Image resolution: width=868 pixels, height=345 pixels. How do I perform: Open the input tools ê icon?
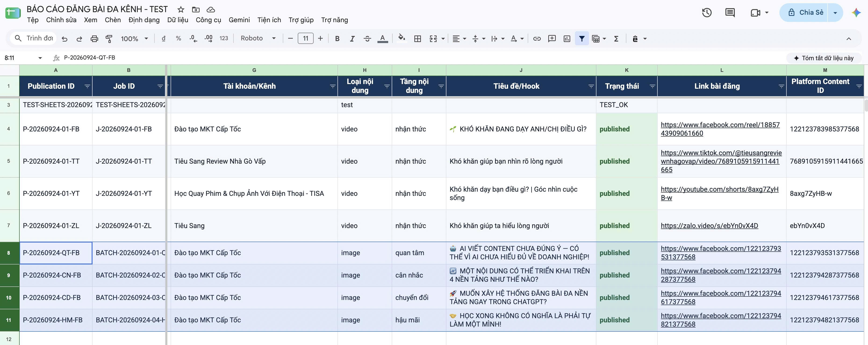[635, 39]
